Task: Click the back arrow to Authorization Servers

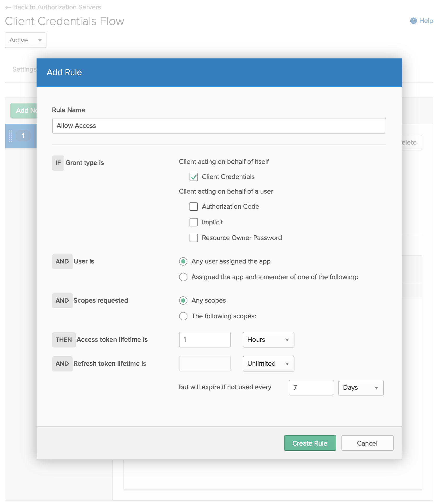Action: click(8, 7)
